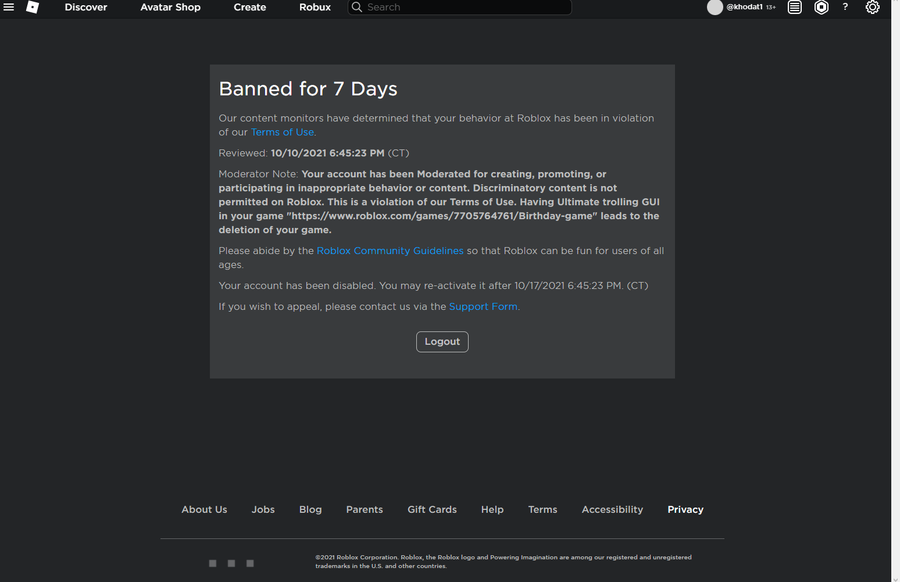The image size is (900, 582).
Task: Open the Create tab
Action: coord(250,7)
